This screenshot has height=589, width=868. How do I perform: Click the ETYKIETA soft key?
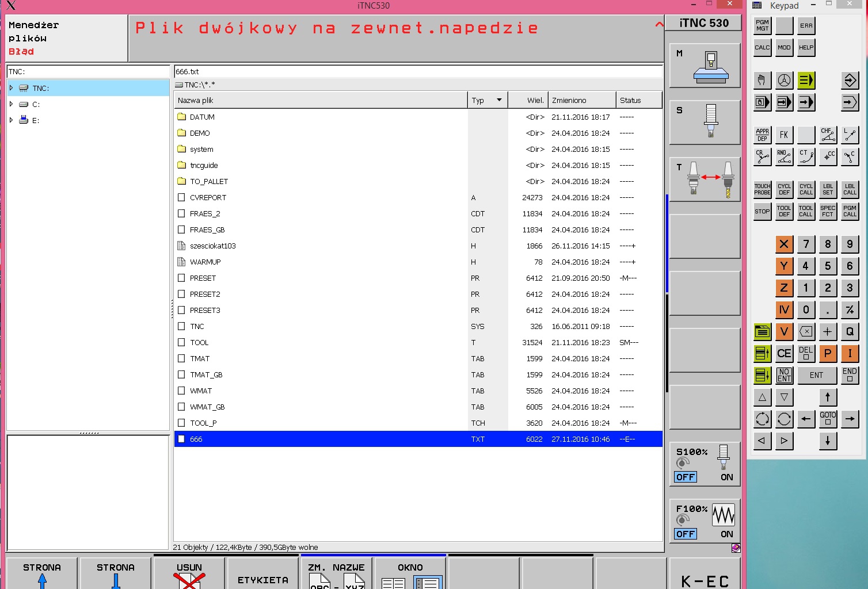[263, 573]
